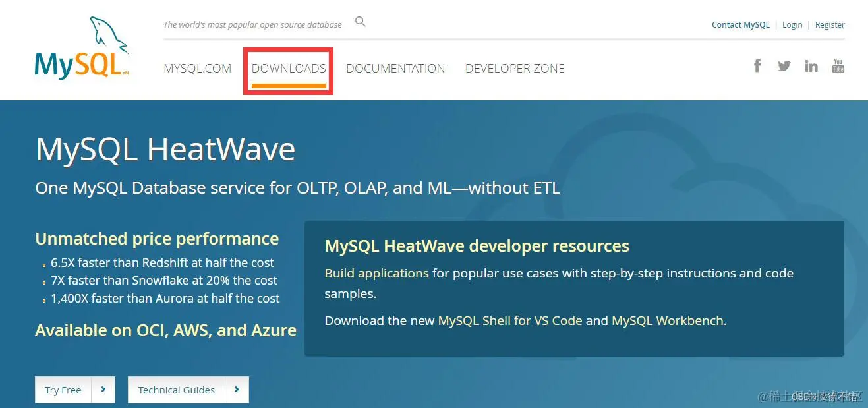
Task: Click arrow icon on Try Free button
Action: 103,390
